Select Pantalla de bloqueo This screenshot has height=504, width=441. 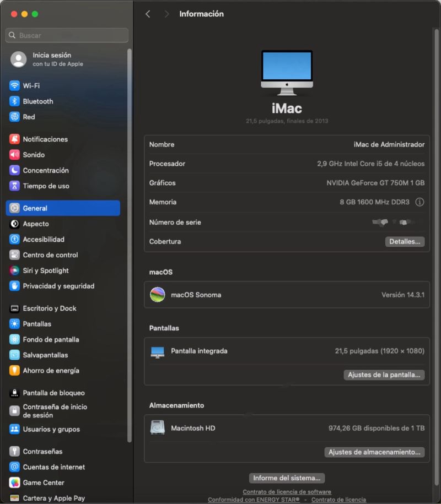click(63, 393)
